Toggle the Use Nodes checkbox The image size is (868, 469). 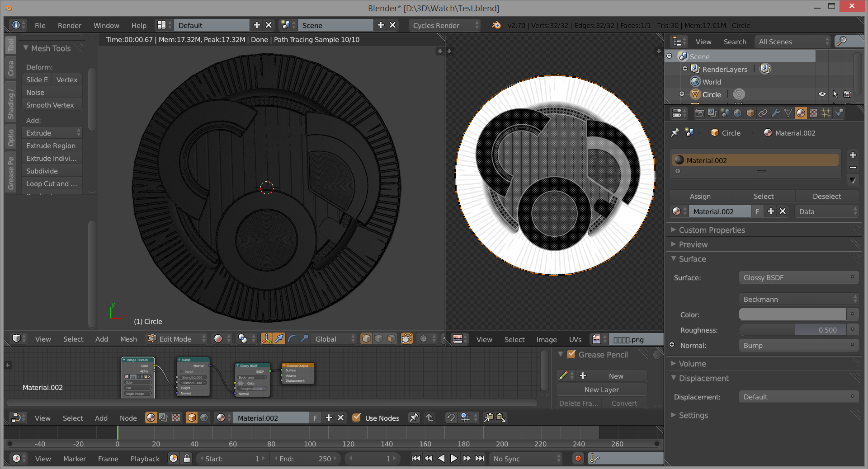(x=357, y=418)
